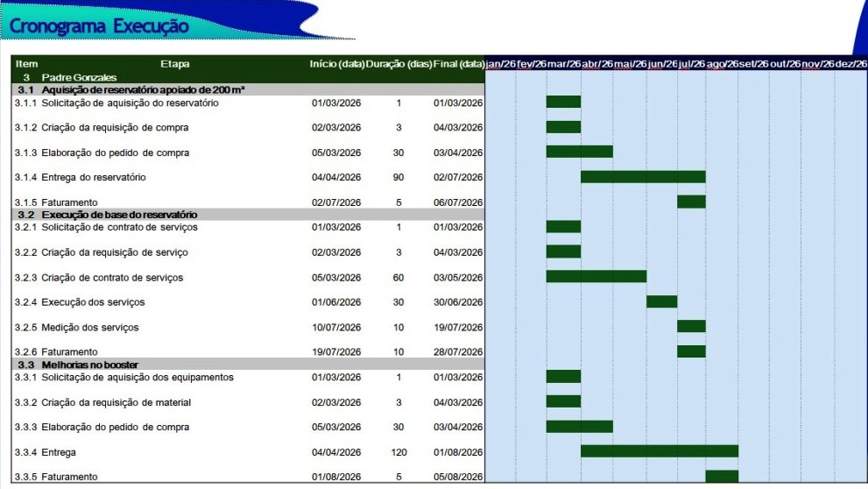
Task: Click the Final (data) column header
Action: [x=459, y=64]
